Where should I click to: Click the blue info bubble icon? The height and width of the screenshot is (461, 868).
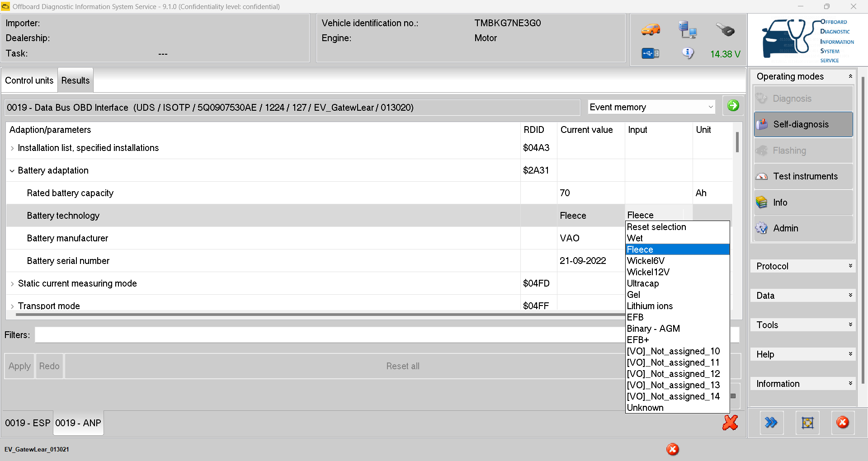tap(688, 53)
